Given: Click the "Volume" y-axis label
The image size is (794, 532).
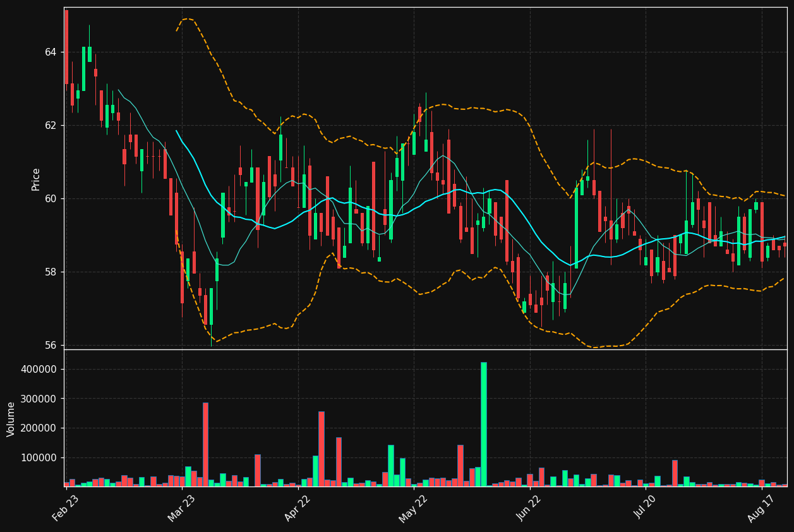Looking at the screenshot, I should coord(11,419).
